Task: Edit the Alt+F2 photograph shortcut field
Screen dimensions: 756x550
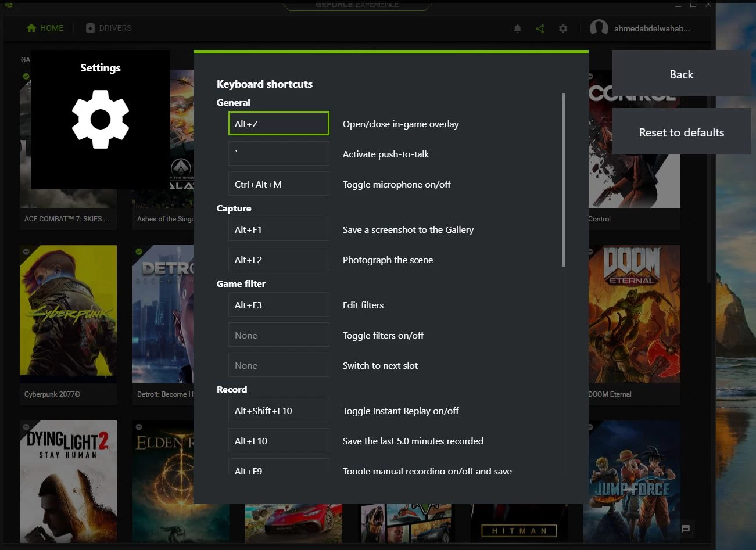Action: (279, 259)
